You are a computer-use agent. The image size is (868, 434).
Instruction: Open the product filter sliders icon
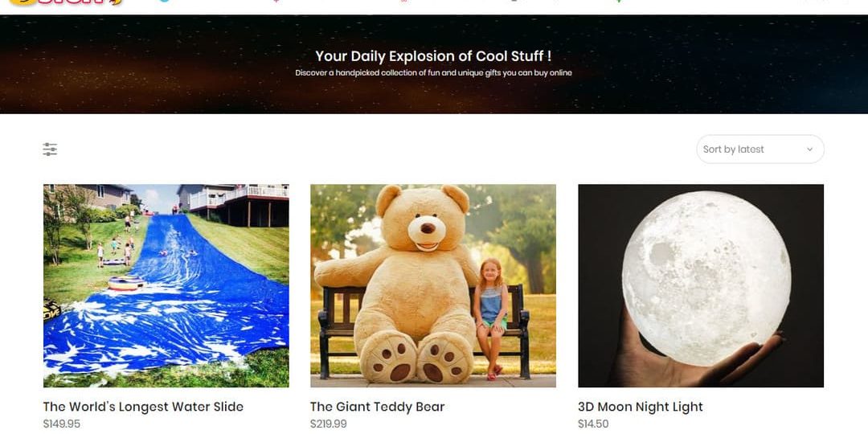point(50,149)
